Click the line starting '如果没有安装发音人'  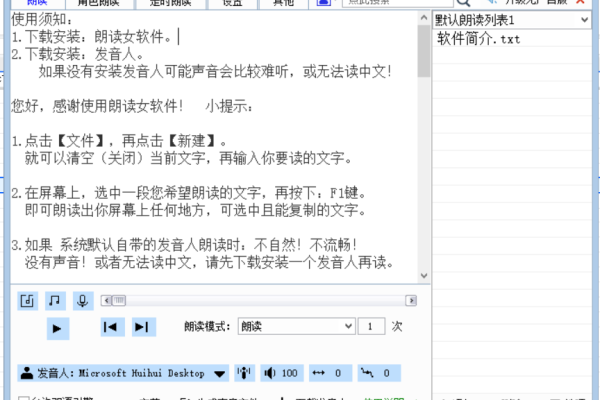[215, 71]
